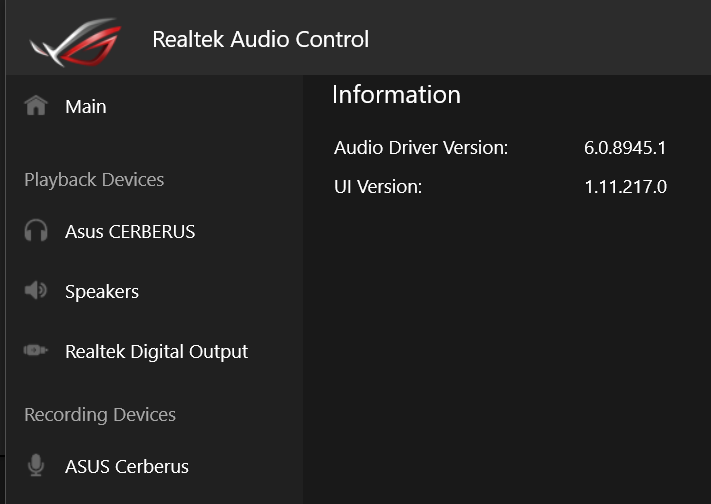Select Asus CERBERUS playback device

point(130,232)
